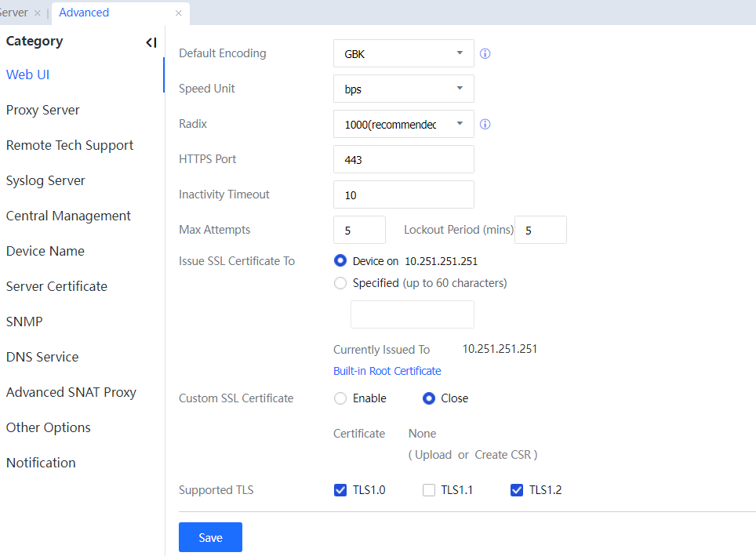Enable the TLS1.1 checkbox

(x=429, y=490)
